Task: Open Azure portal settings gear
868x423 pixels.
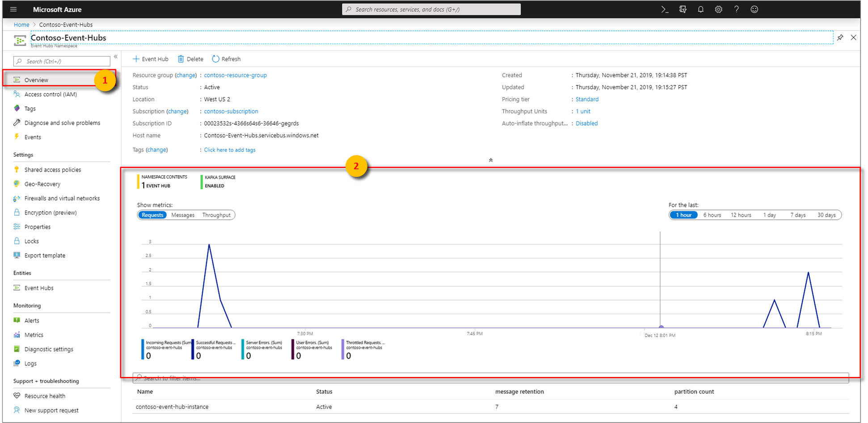Action: point(718,9)
